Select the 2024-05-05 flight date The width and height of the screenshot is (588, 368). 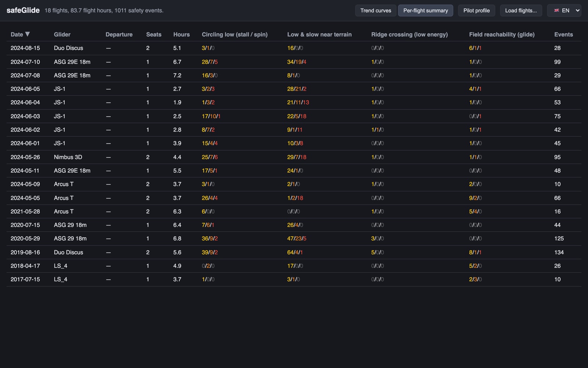tap(25, 198)
